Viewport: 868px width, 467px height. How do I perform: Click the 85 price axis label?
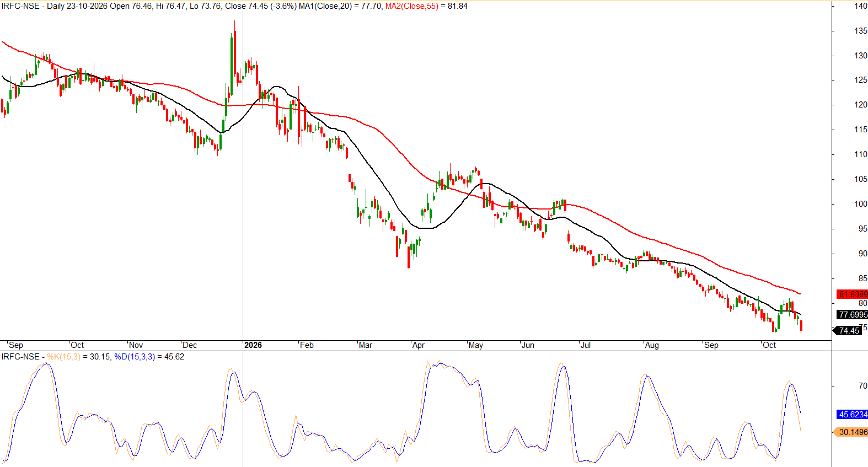(863, 278)
